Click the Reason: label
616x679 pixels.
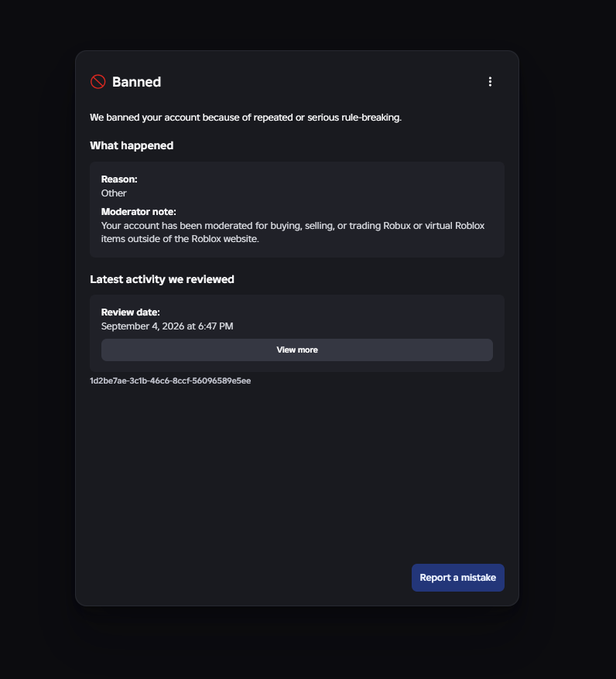point(119,179)
